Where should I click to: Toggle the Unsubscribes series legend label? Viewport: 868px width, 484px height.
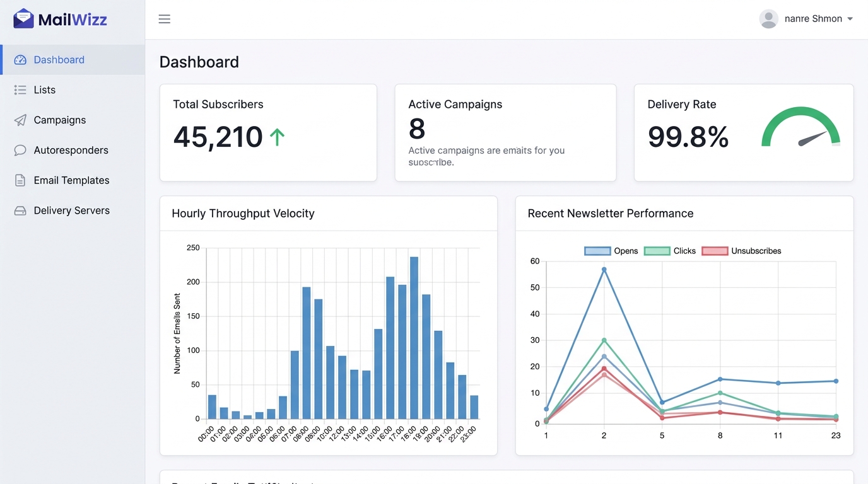click(x=756, y=251)
